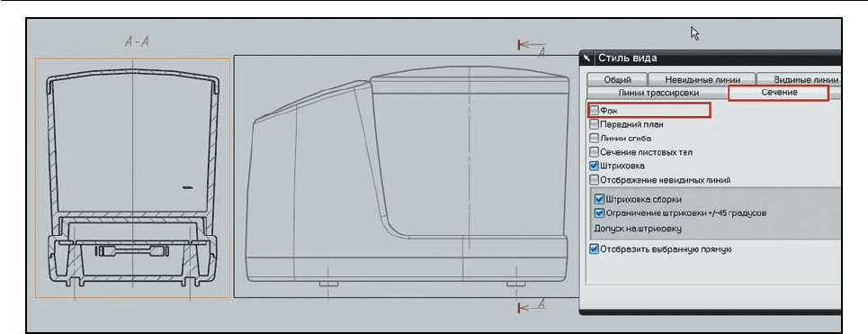Uncheck Отобразить выбранную прямую checkbox
868x334 pixels.
594,249
